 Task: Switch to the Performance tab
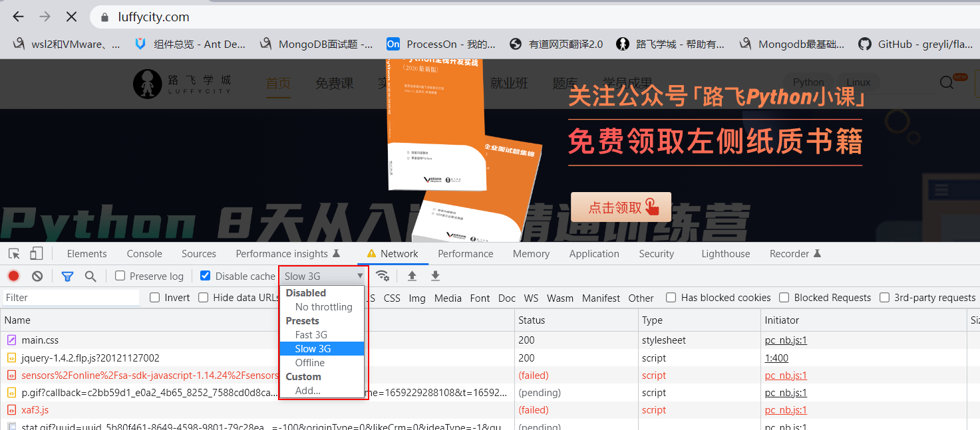pos(466,254)
